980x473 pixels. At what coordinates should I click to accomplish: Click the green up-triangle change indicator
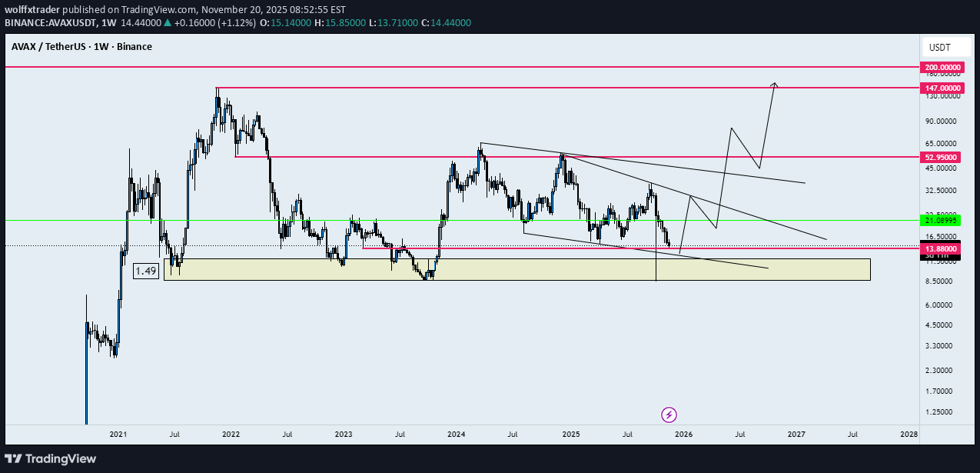tap(166, 23)
